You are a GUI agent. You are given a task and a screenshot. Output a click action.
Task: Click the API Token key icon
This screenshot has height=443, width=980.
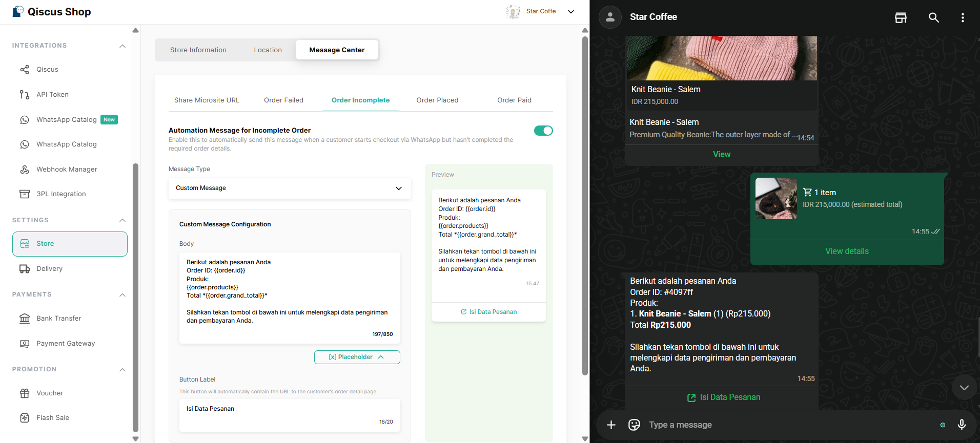(25, 95)
